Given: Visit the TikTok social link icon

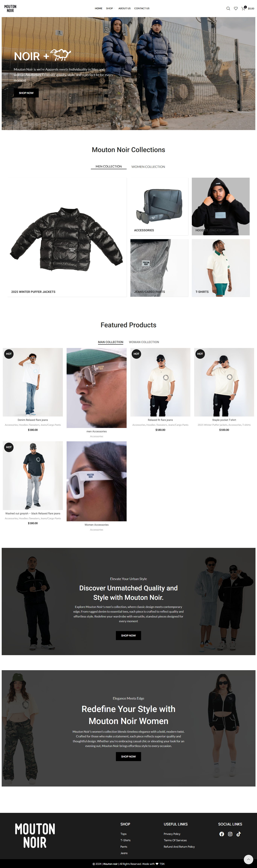Looking at the screenshot, I should [x=239, y=834].
